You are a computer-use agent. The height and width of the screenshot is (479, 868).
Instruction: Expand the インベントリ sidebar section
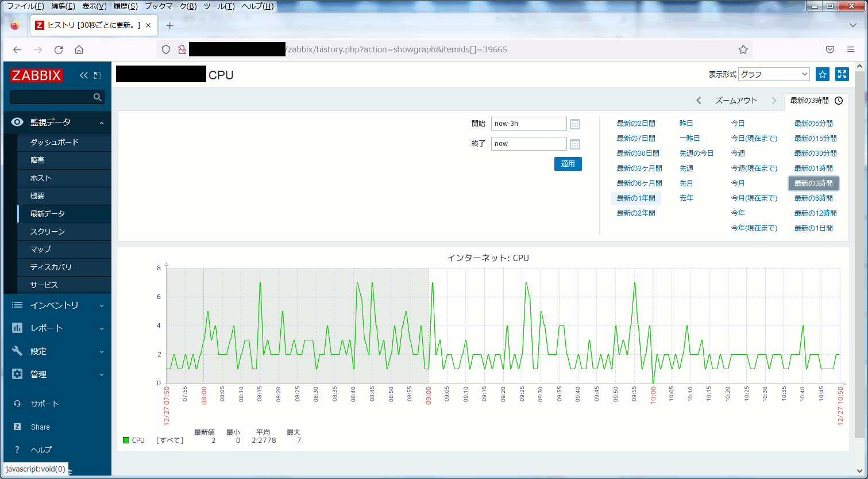[57, 305]
